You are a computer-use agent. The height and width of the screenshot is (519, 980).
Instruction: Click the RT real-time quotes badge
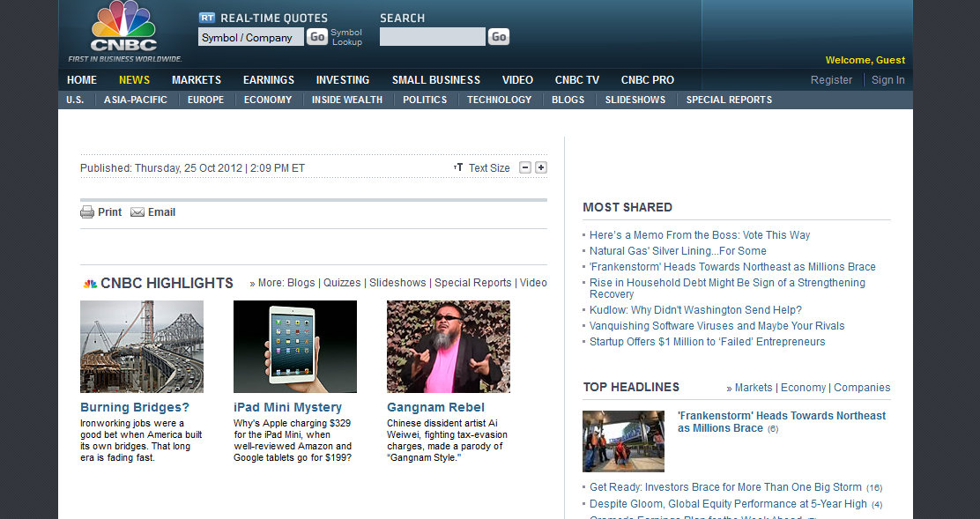coord(207,19)
